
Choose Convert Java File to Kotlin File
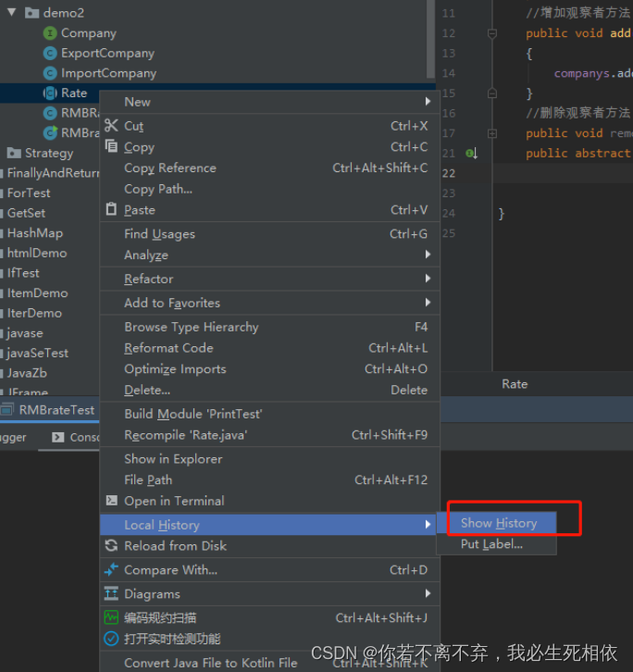coord(270,663)
